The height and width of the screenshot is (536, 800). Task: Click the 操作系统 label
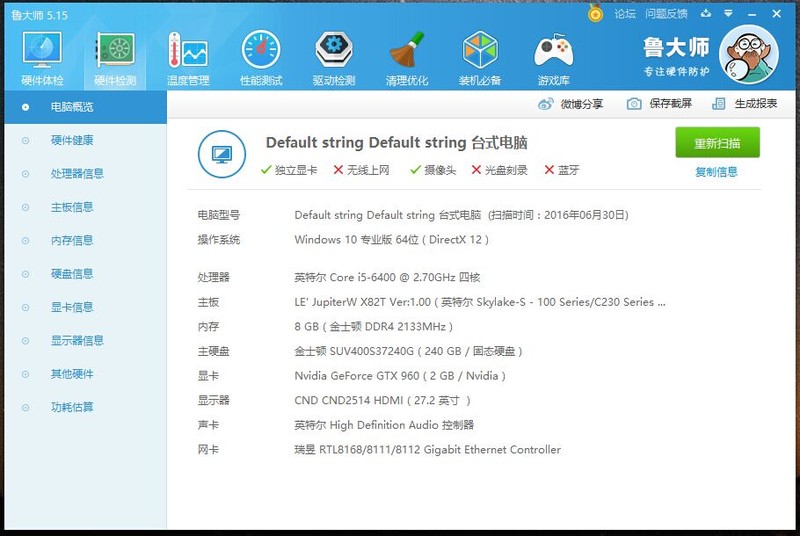point(218,240)
